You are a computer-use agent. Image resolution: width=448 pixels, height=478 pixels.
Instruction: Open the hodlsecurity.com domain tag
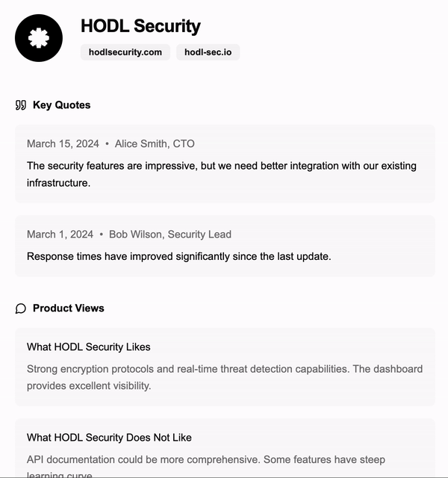point(125,52)
